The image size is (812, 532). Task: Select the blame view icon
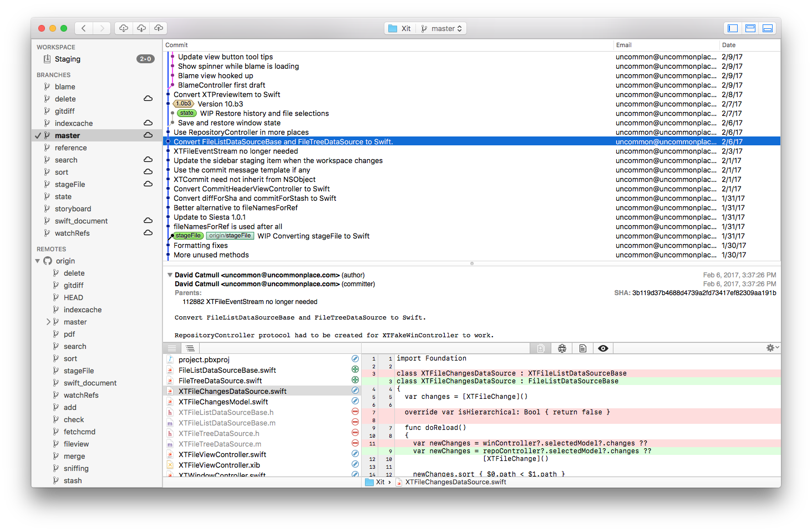[x=562, y=348]
